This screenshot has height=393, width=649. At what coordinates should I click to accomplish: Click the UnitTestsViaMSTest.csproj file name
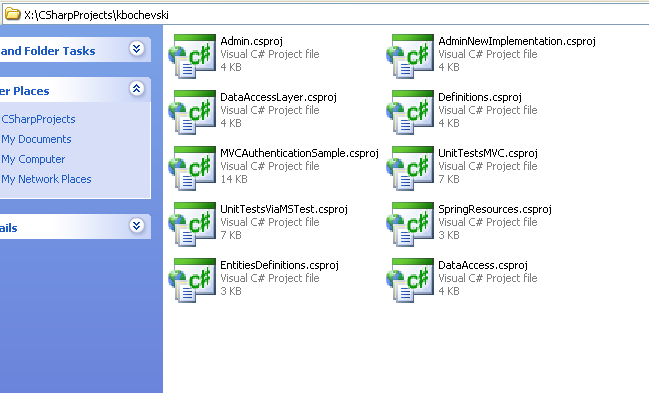click(284, 209)
